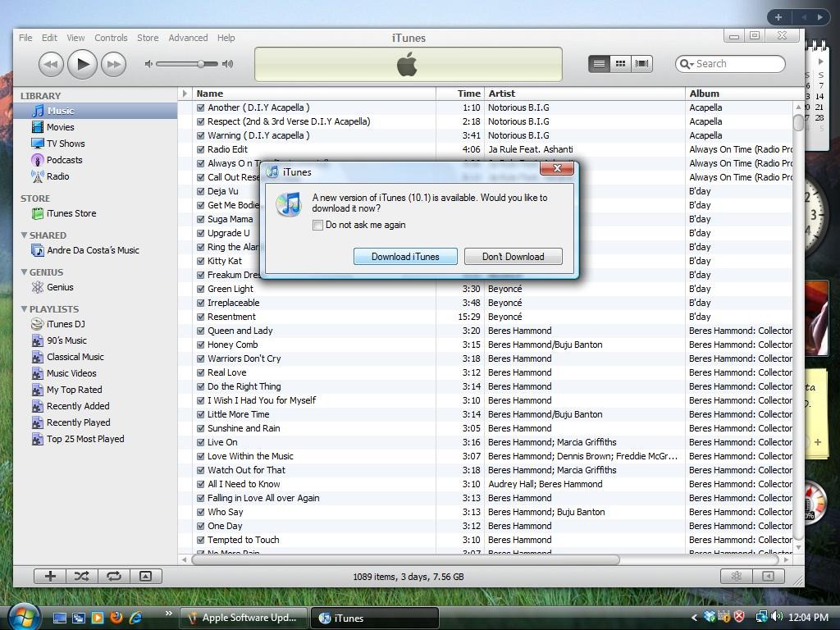Switch to grid view
840x630 pixels.
620,64
